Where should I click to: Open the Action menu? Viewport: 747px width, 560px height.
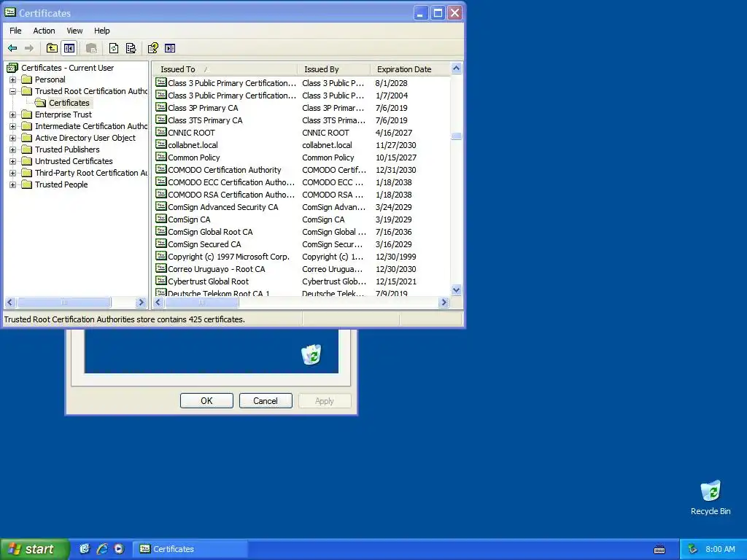point(44,31)
